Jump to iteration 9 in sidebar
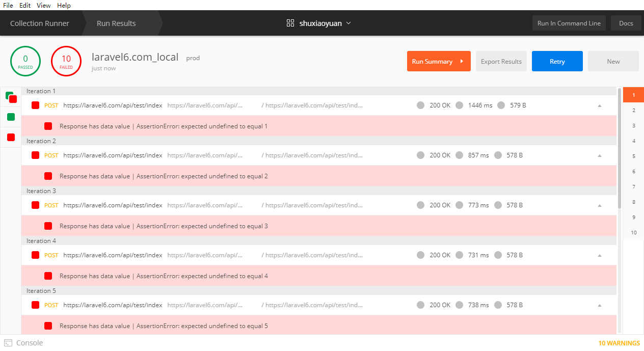 (x=633, y=217)
